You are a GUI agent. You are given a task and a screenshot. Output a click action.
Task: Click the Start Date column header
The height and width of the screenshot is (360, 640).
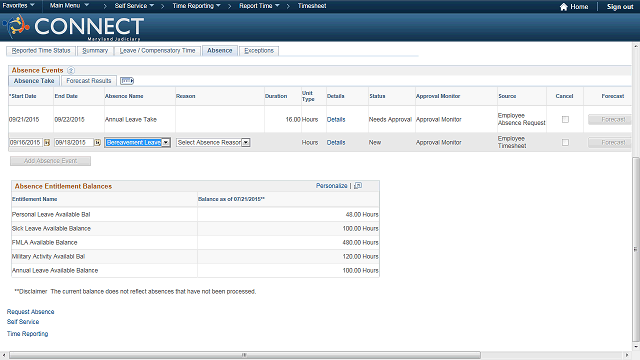tap(23, 96)
